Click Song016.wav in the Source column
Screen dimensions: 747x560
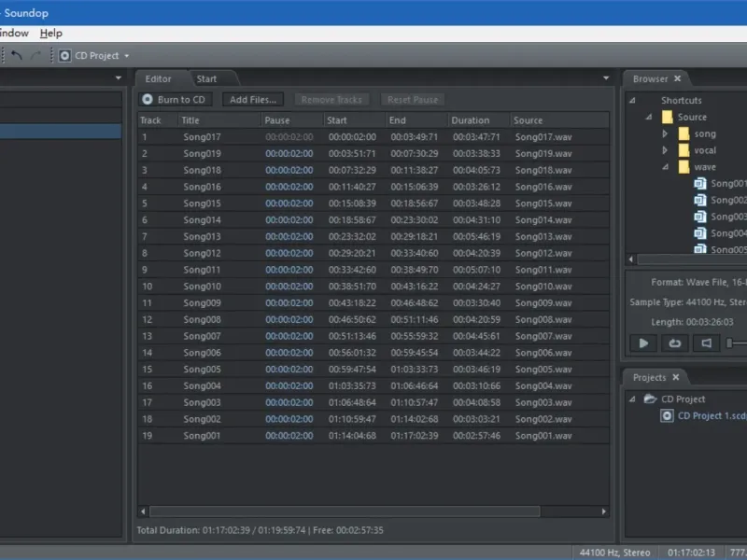coord(543,187)
